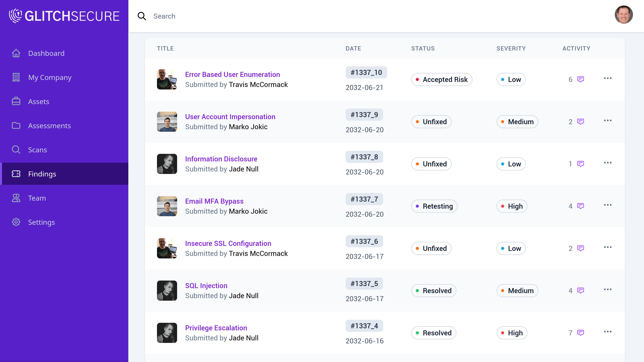This screenshot has width=644, height=362.
Task: Open the user profile avatar menu
Action: (624, 15)
